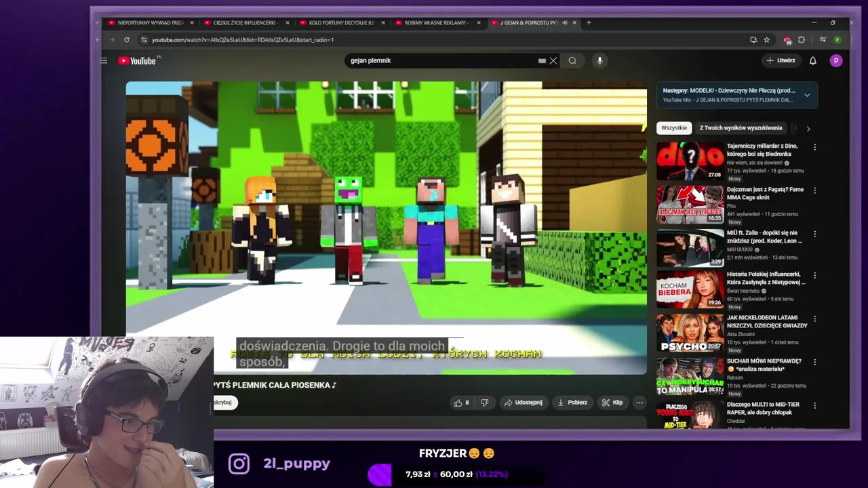The width and height of the screenshot is (868, 488).
Task: Go to the YouTube home logo
Action: 138,60
